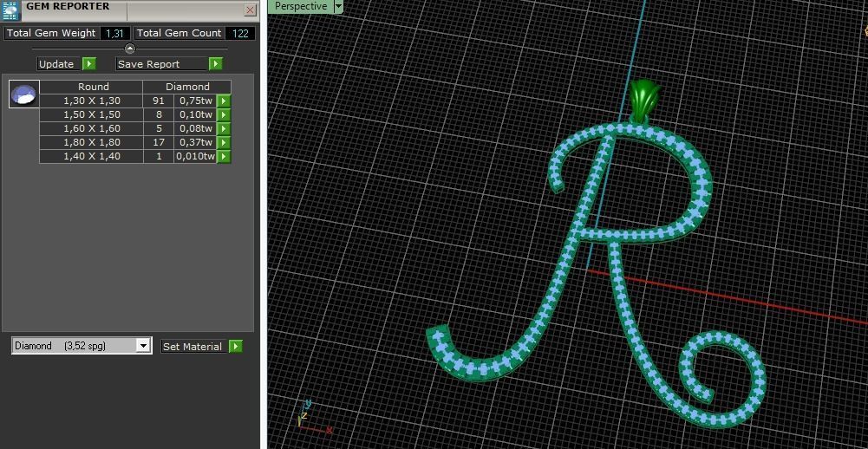Click the weight cell '0,08tw'

[x=195, y=128]
